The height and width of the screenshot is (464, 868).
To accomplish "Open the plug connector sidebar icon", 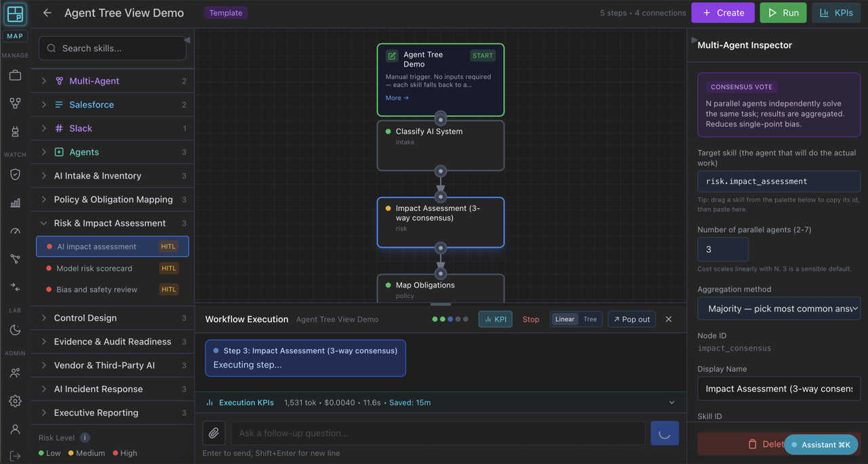I will click(15, 131).
